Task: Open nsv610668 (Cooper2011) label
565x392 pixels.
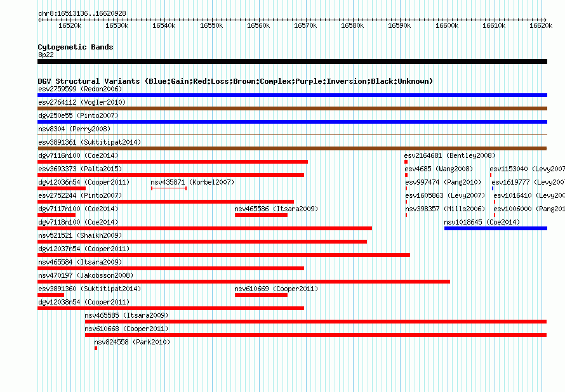Action: (x=126, y=329)
